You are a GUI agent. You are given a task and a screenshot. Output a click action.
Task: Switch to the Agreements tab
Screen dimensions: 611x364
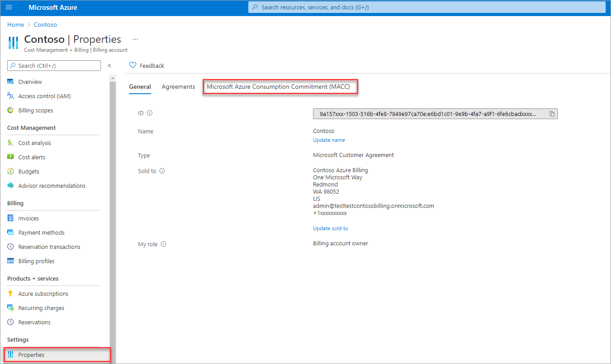(x=178, y=87)
